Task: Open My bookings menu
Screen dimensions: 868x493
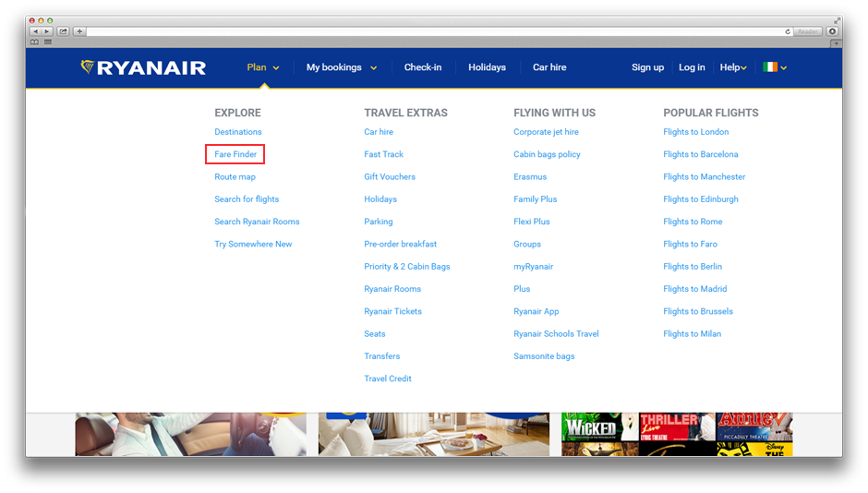Action: [333, 67]
